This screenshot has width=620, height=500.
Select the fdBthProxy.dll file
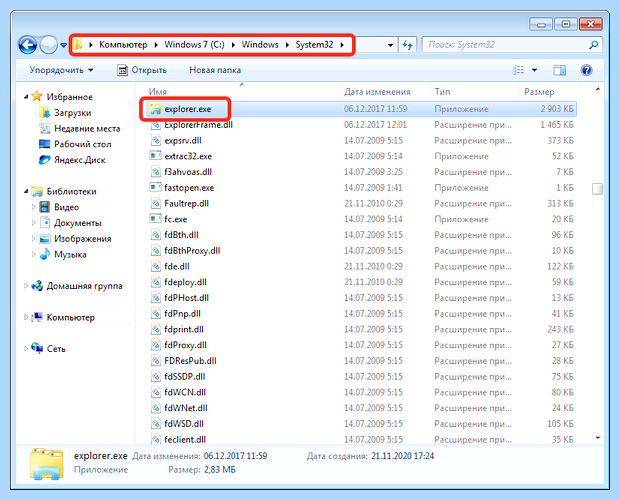coord(361,251)
